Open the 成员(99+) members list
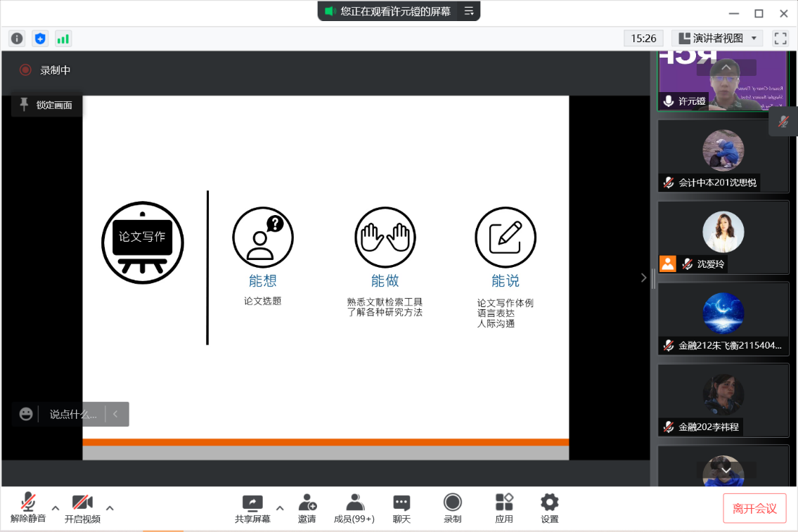 click(x=354, y=508)
